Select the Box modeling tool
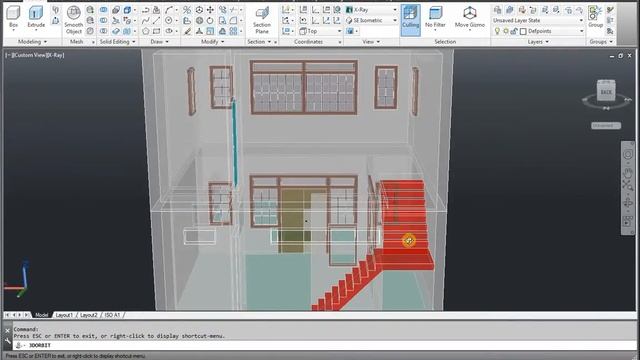 point(13,17)
